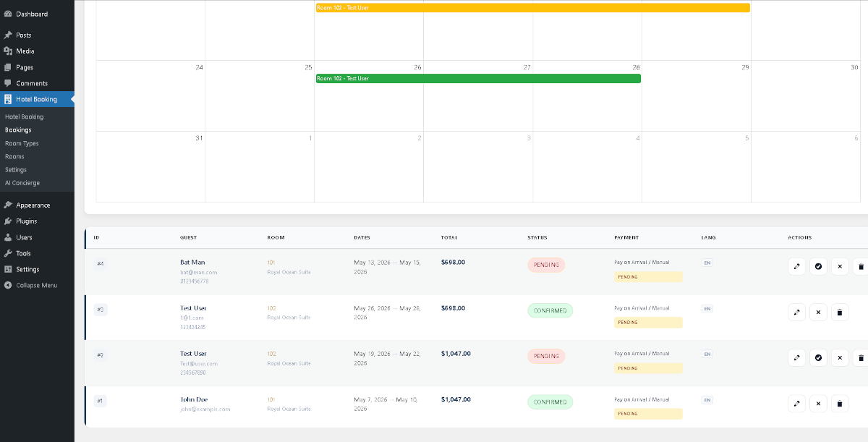Click the Posts pushpin icon

click(x=8, y=35)
